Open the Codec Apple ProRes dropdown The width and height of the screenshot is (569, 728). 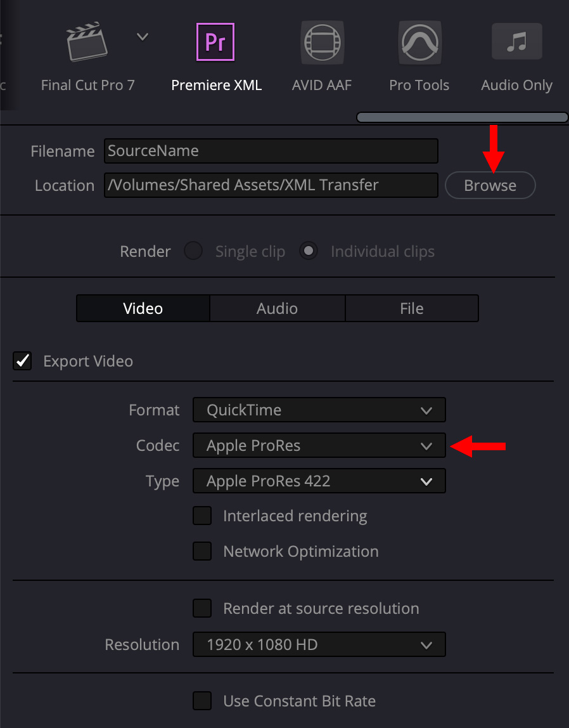(319, 445)
